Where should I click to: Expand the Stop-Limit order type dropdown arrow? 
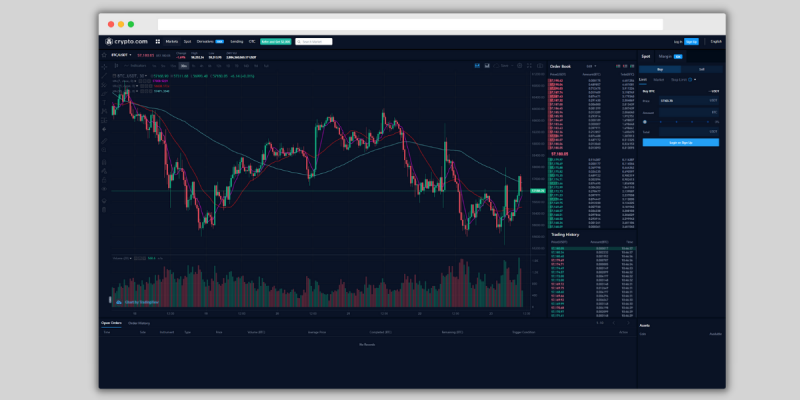(x=695, y=80)
